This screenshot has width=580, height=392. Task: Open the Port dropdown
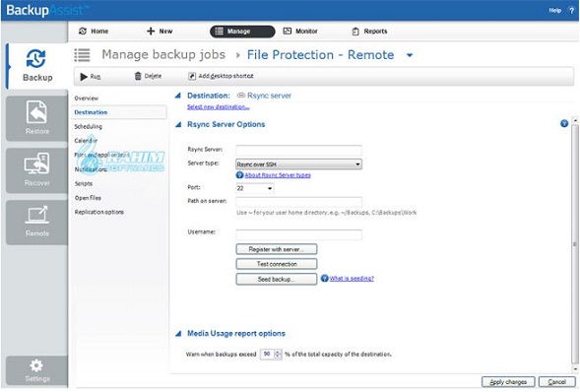point(254,188)
